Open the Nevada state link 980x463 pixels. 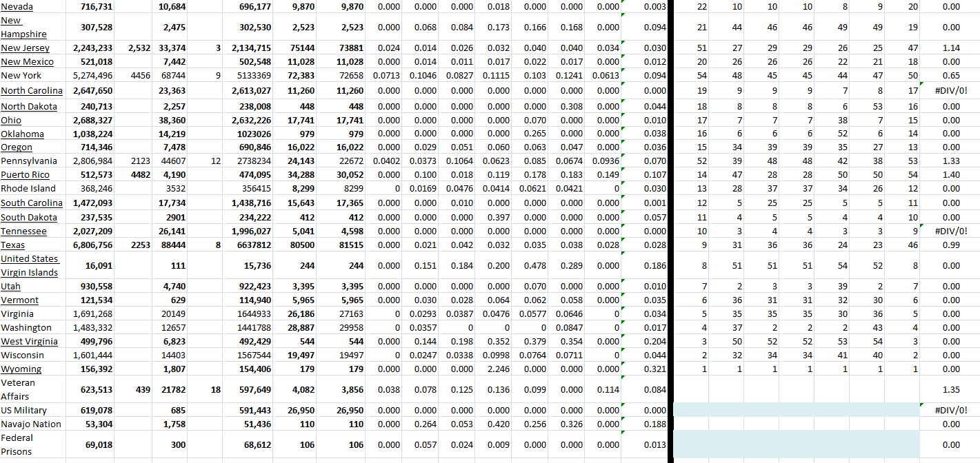tap(17, 6)
